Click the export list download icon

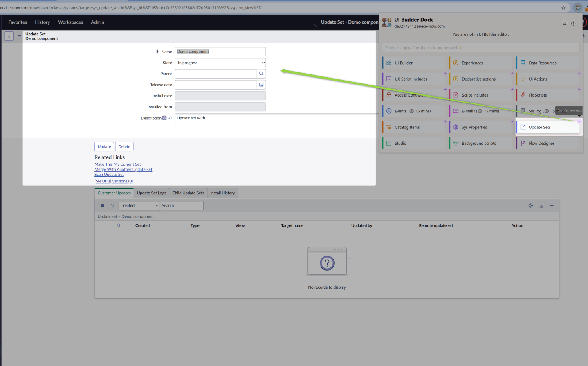[x=541, y=205]
